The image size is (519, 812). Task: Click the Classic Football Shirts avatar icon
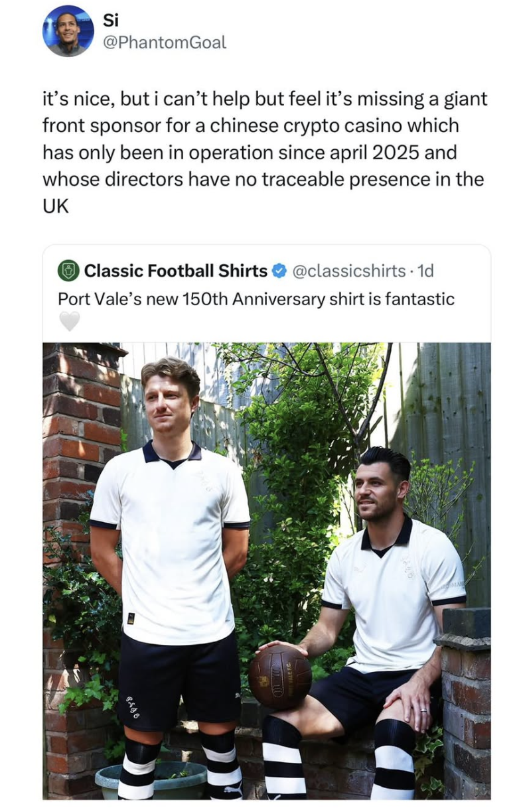point(68,271)
